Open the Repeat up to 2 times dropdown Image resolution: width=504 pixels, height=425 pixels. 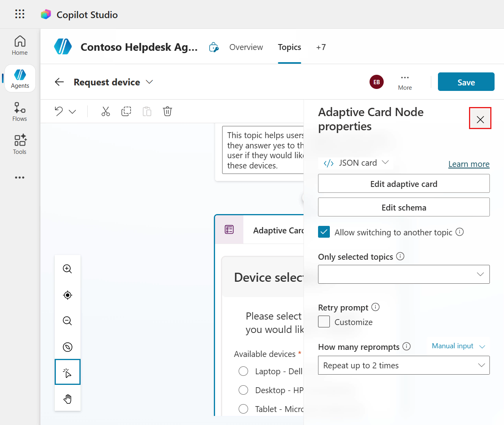pos(404,365)
